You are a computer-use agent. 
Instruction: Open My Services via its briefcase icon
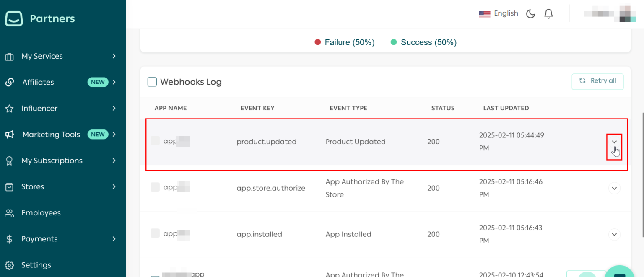[x=9, y=56]
